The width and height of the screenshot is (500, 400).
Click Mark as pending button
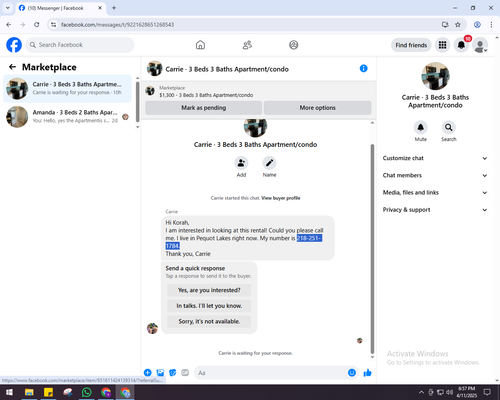[x=203, y=108]
